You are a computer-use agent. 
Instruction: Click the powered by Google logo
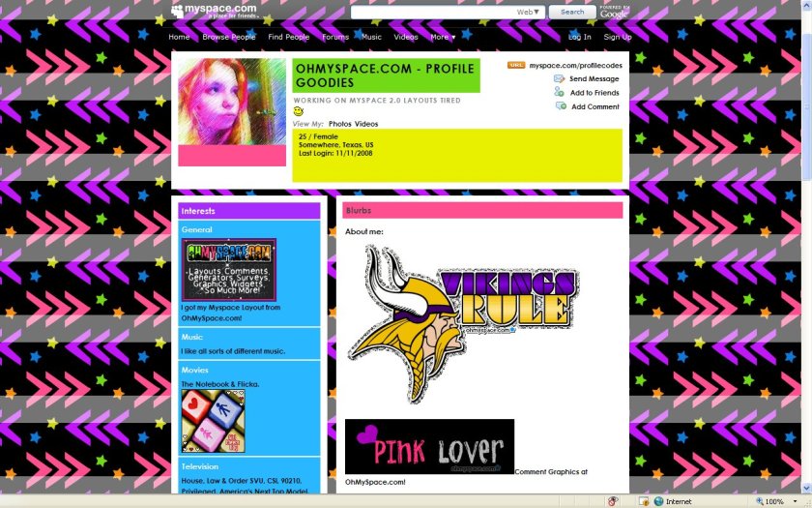point(615,12)
